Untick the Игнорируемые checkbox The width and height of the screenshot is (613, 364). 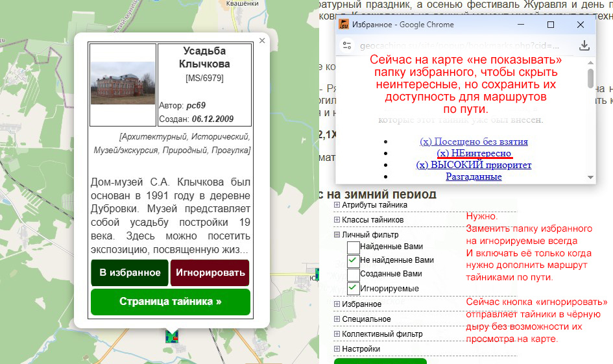(x=353, y=288)
